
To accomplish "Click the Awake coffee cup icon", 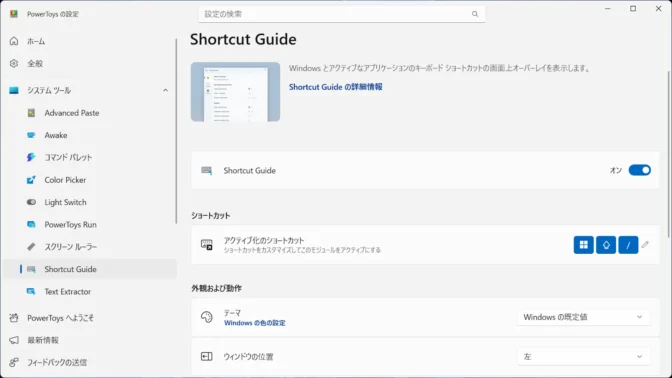I will [31, 135].
